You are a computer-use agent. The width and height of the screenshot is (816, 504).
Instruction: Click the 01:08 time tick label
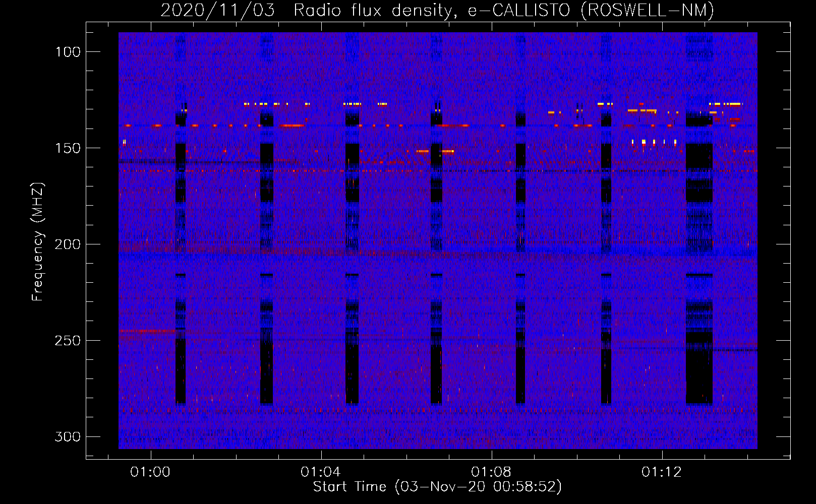(491, 472)
